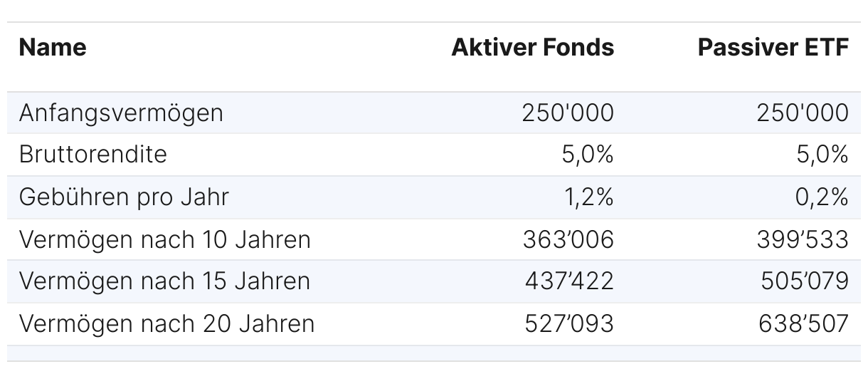Click the empty bottom table row
The width and height of the screenshot is (868, 369).
click(434, 353)
